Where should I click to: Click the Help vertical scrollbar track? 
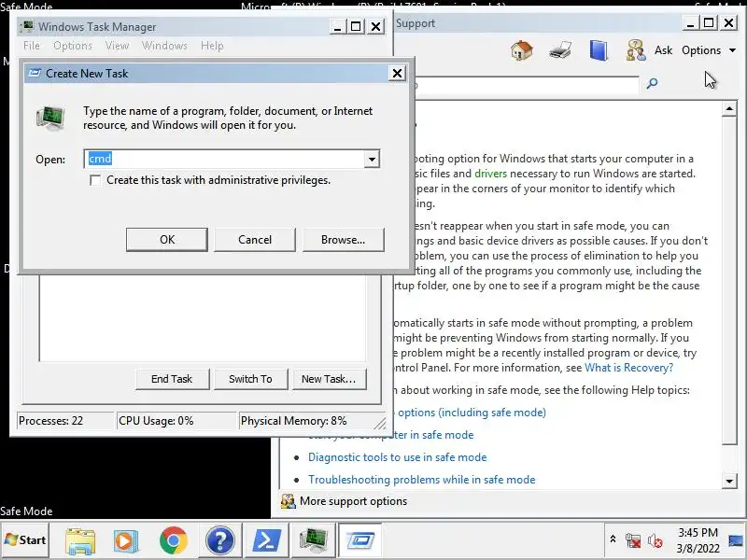coord(729,459)
